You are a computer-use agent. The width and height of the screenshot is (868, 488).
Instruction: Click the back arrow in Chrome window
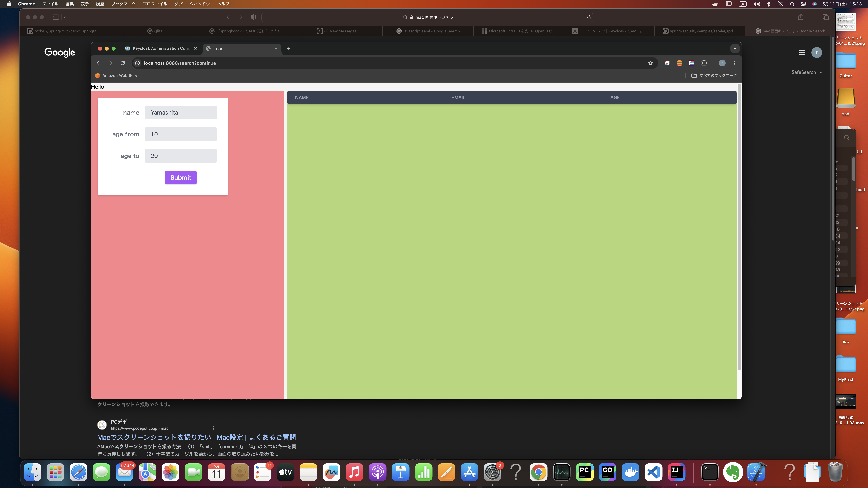point(98,63)
